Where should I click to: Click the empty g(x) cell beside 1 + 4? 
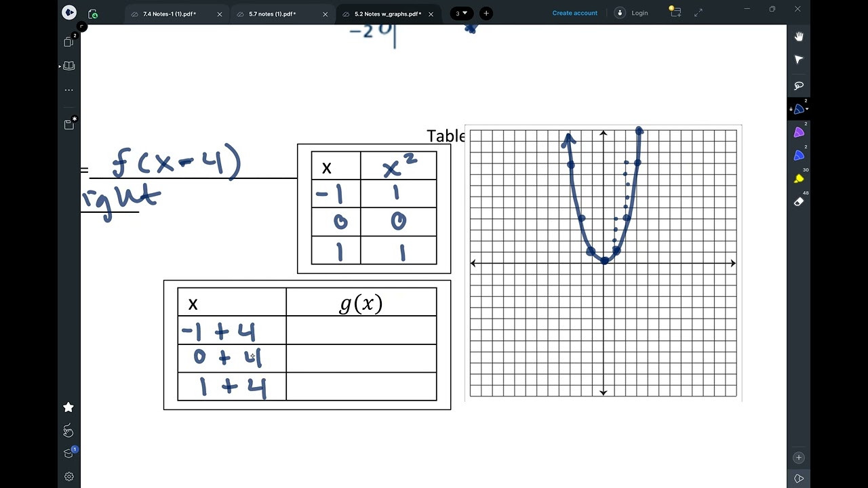click(361, 386)
